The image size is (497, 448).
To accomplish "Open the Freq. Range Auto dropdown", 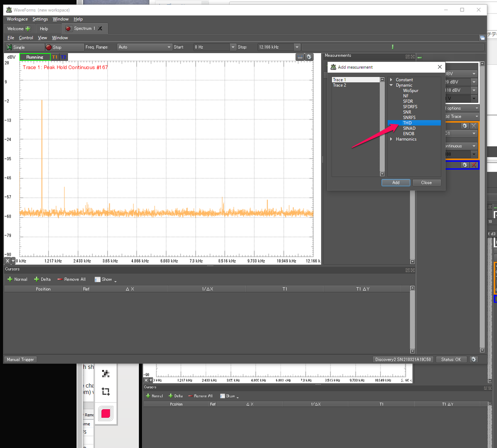I will point(144,47).
